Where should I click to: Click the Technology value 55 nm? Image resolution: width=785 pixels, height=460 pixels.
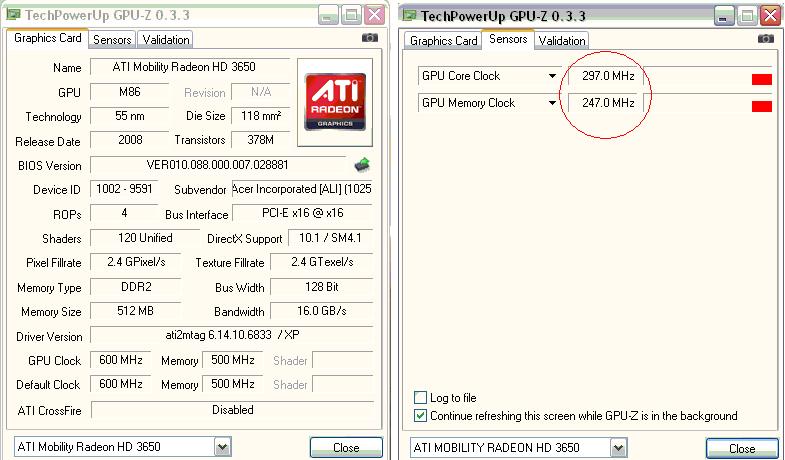(130, 116)
